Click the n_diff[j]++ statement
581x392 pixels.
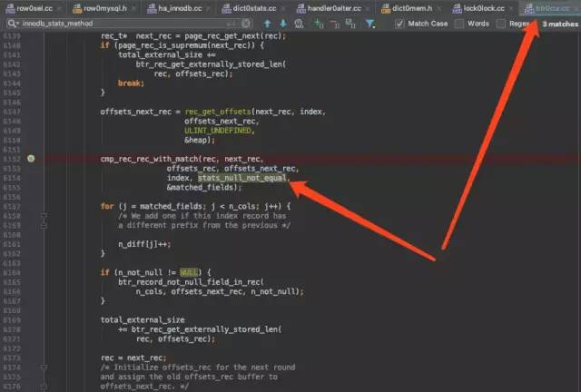point(144,244)
